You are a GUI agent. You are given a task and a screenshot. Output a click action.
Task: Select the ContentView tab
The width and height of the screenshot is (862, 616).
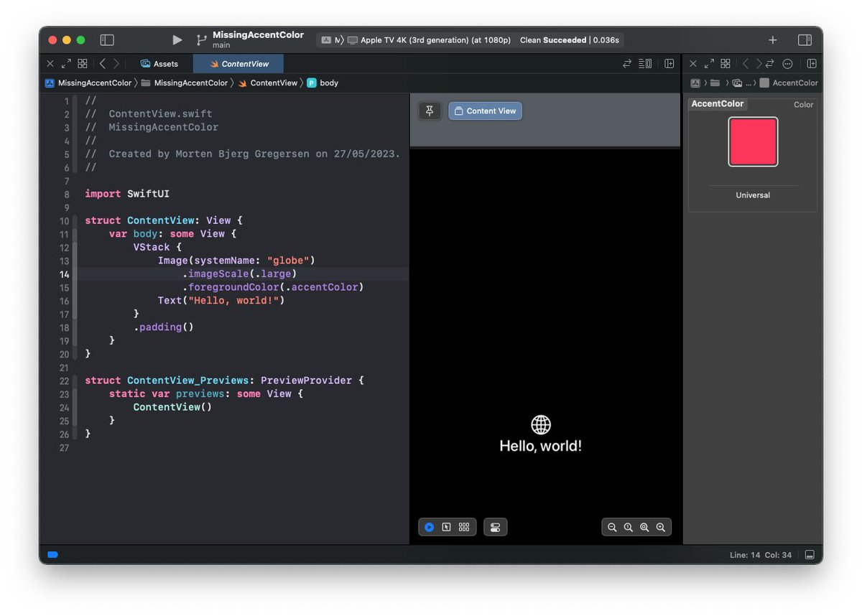coord(238,64)
